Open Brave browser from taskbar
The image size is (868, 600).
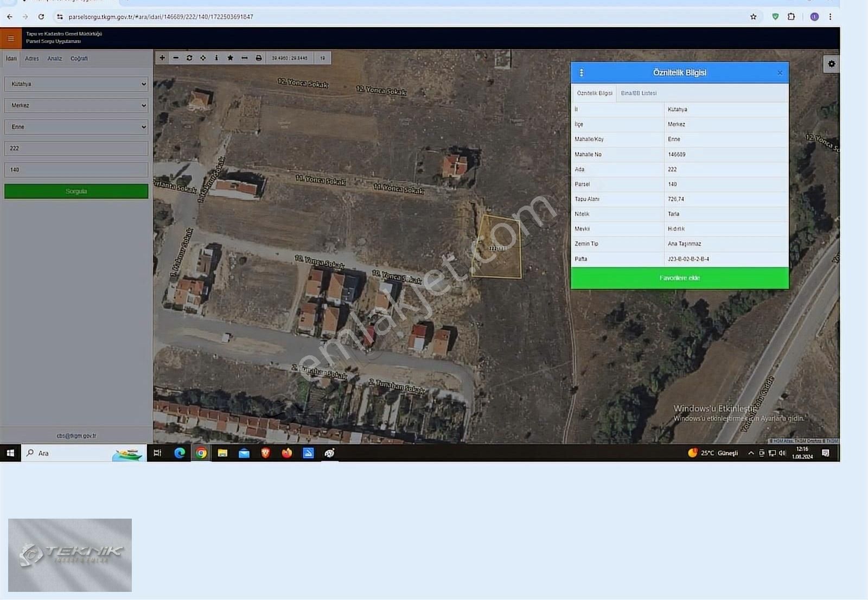tap(265, 453)
